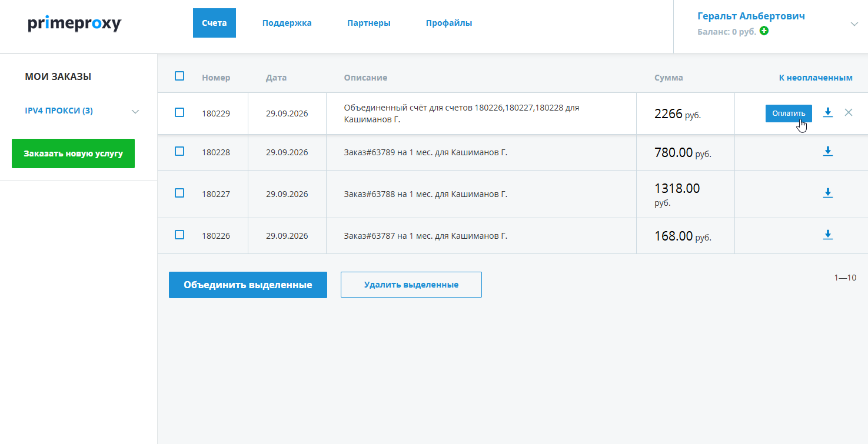This screenshot has width=868, height=444.
Task: Select the Дата column header
Action: pyautogui.click(x=276, y=78)
